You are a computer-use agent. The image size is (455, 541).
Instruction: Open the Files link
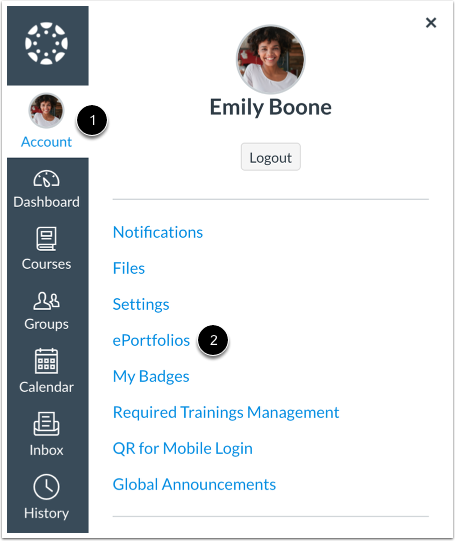[x=129, y=268]
